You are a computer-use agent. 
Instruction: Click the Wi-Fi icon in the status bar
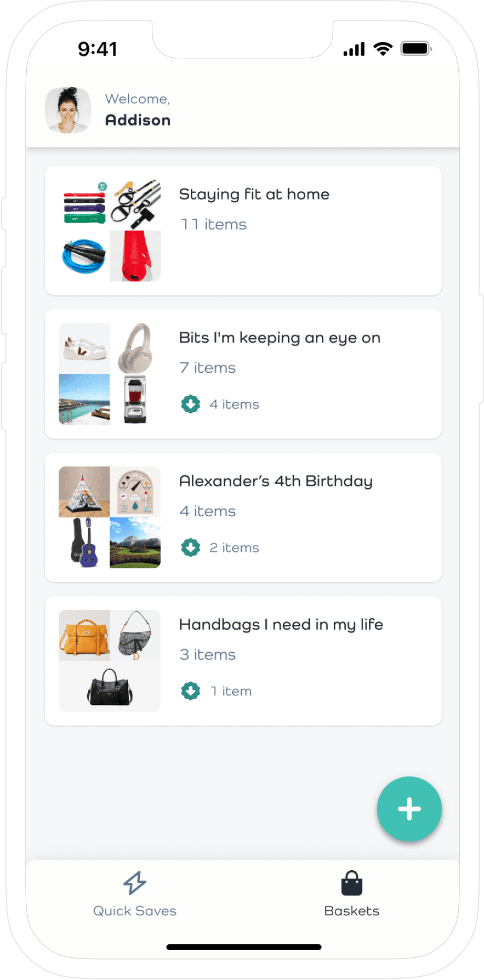point(382,48)
